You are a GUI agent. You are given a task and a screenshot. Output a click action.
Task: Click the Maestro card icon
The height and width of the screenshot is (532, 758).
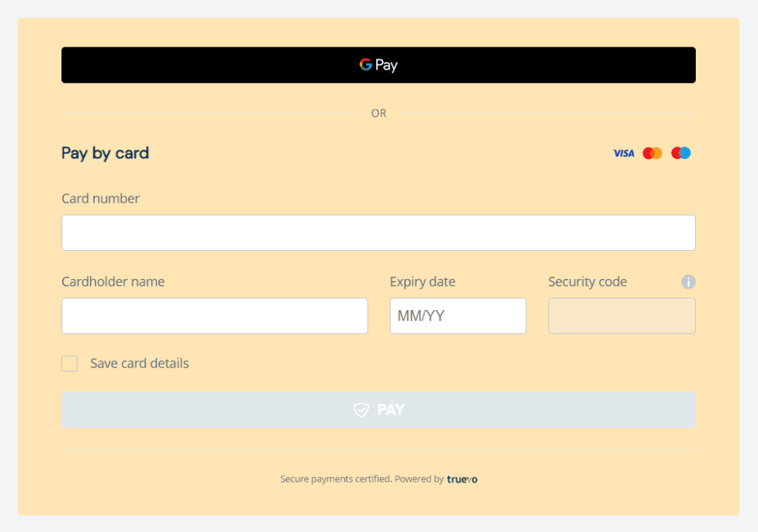coord(680,152)
